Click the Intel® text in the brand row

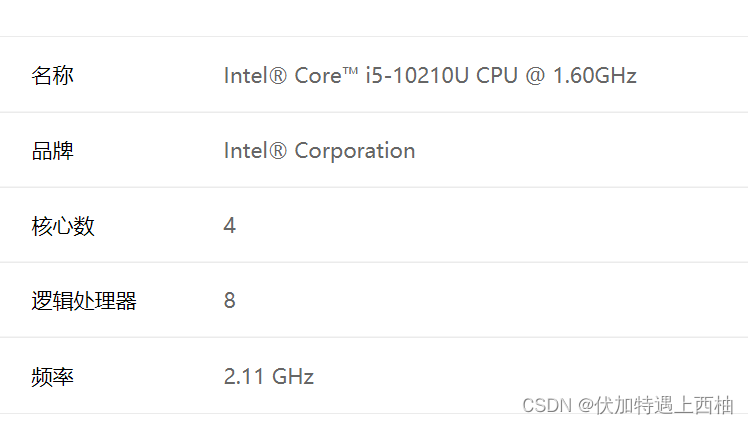[255, 151]
